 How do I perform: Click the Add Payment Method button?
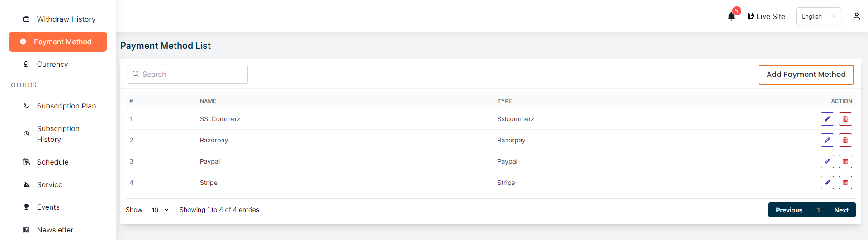[x=806, y=75]
